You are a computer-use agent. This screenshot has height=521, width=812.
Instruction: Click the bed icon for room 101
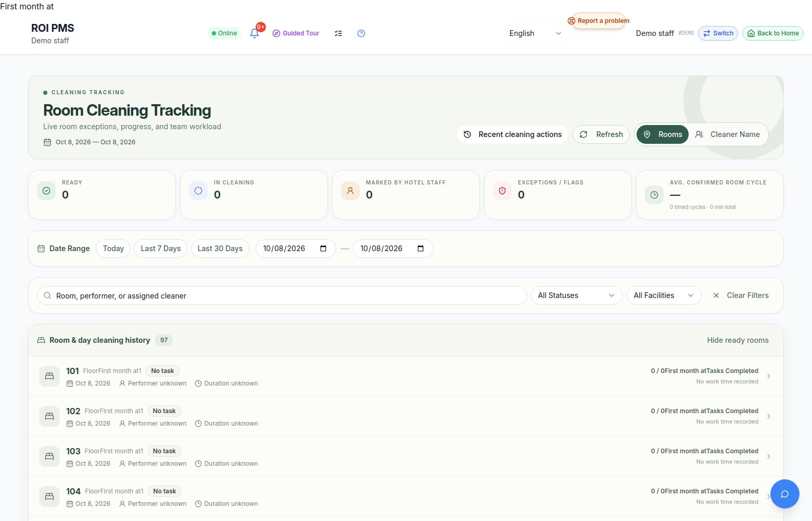click(49, 376)
